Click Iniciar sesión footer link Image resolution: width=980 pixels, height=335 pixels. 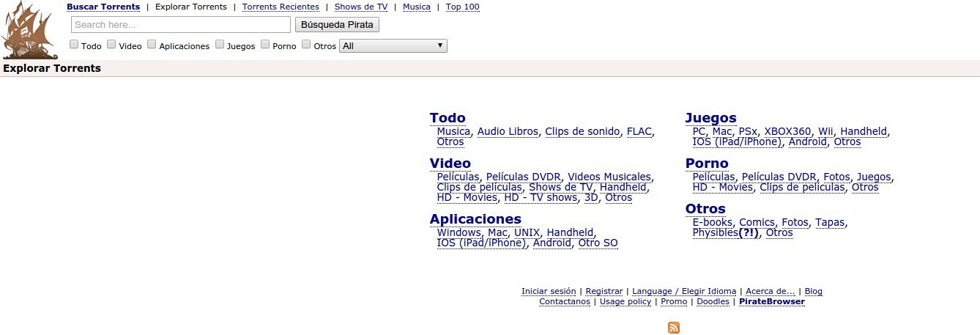[x=549, y=292]
